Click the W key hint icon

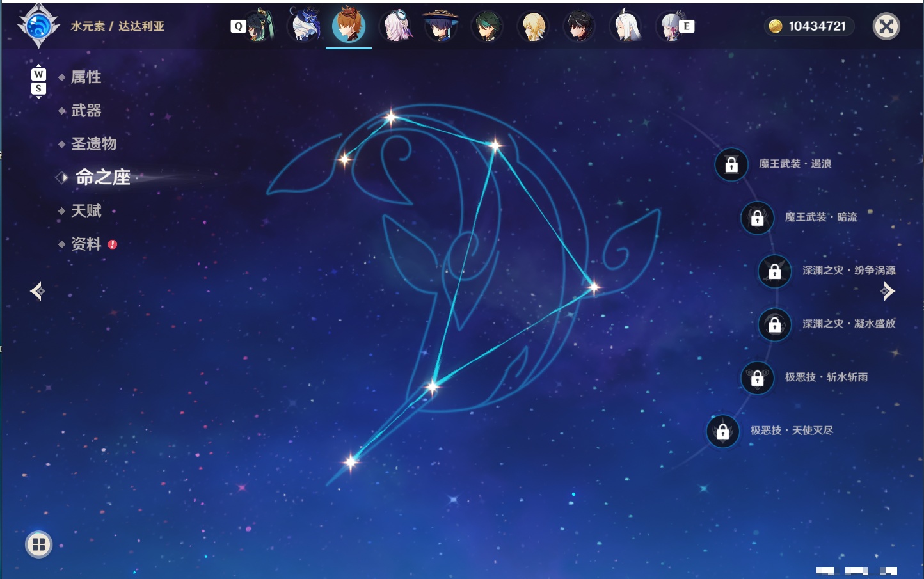click(38, 74)
